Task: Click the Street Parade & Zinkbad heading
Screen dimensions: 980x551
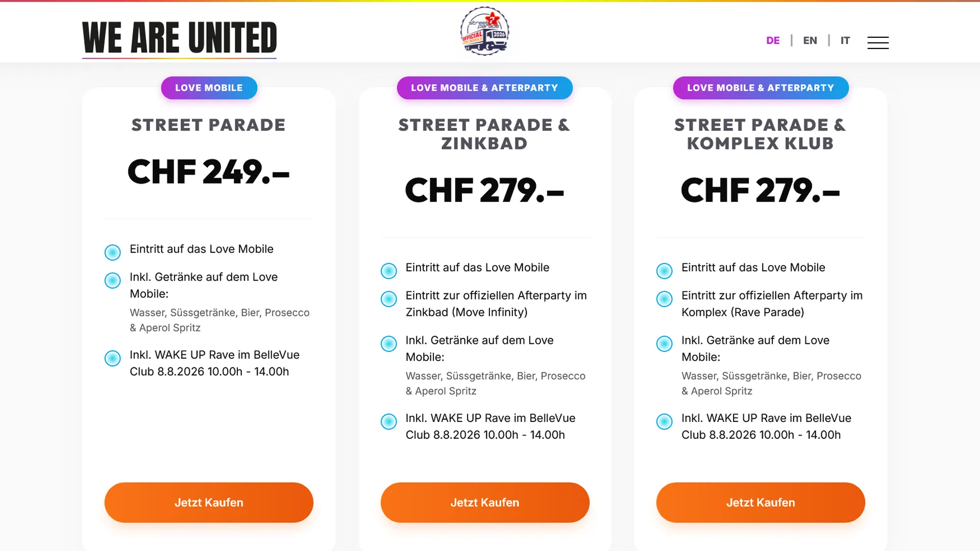Action: [x=484, y=134]
